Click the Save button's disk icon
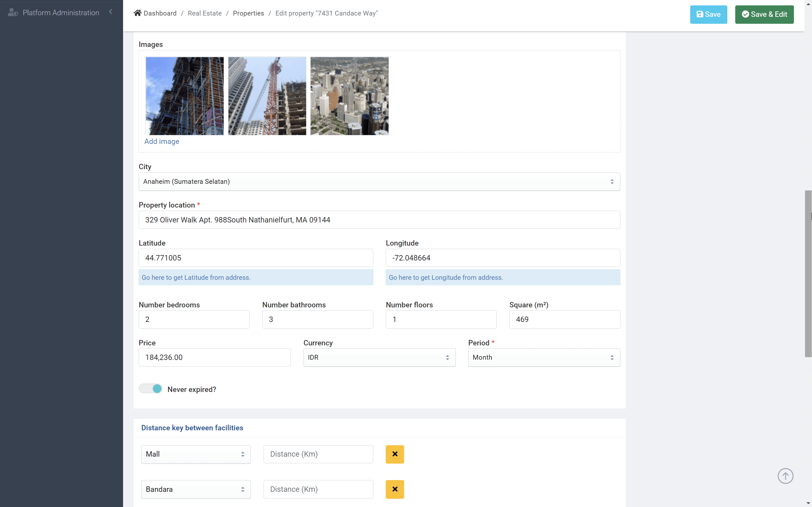This screenshot has height=507, width=812. tap(700, 14)
